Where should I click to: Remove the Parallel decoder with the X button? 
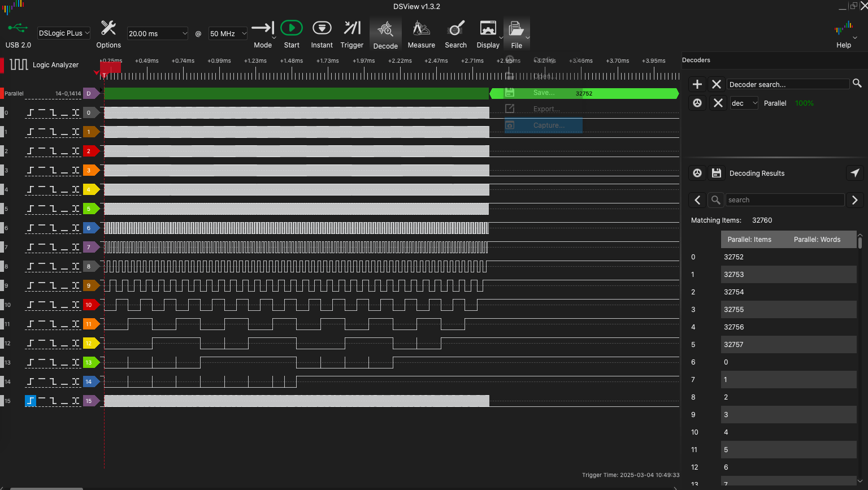(x=718, y=103)
